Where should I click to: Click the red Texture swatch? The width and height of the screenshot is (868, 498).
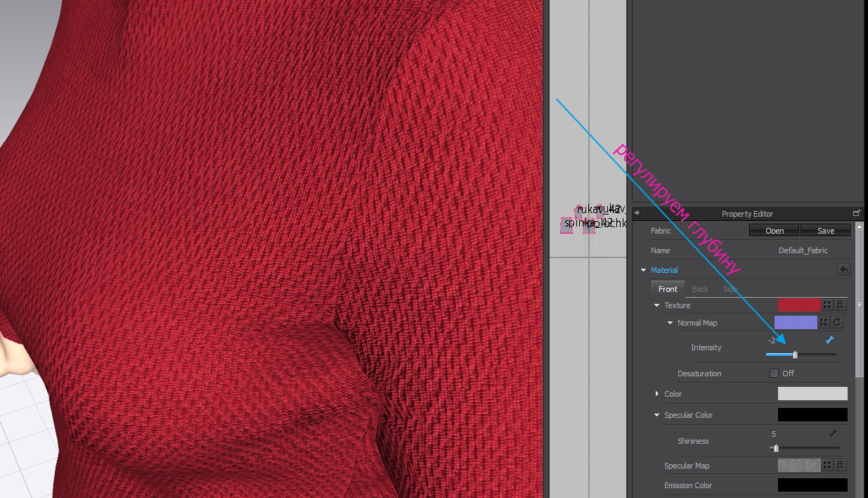tap(799, 305)
